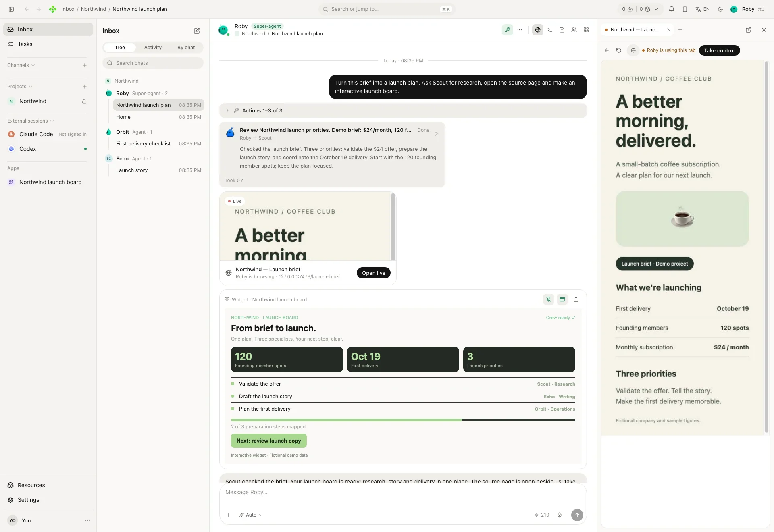774x532 pixels.
Task: Add a new browser tab
Action: click(x=680, y=30)
